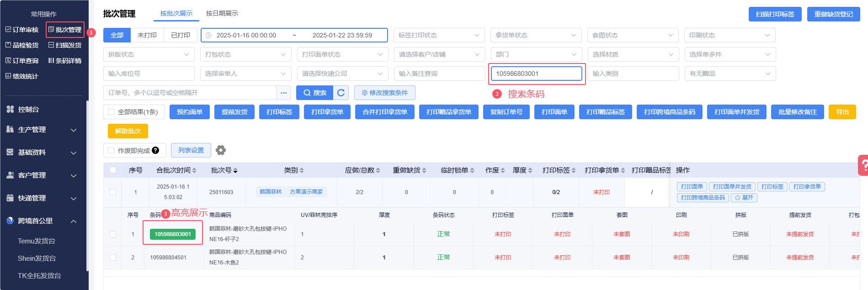Click the 解散批次 button
868x290 pixels.
128,131
